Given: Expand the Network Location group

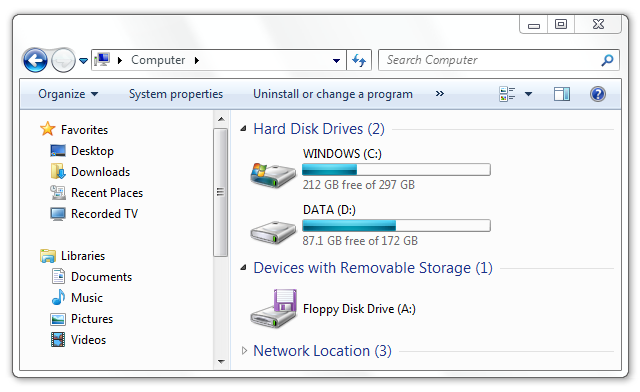Looking at the screenshot, I should pyautogui.click(x=244, y=351).
